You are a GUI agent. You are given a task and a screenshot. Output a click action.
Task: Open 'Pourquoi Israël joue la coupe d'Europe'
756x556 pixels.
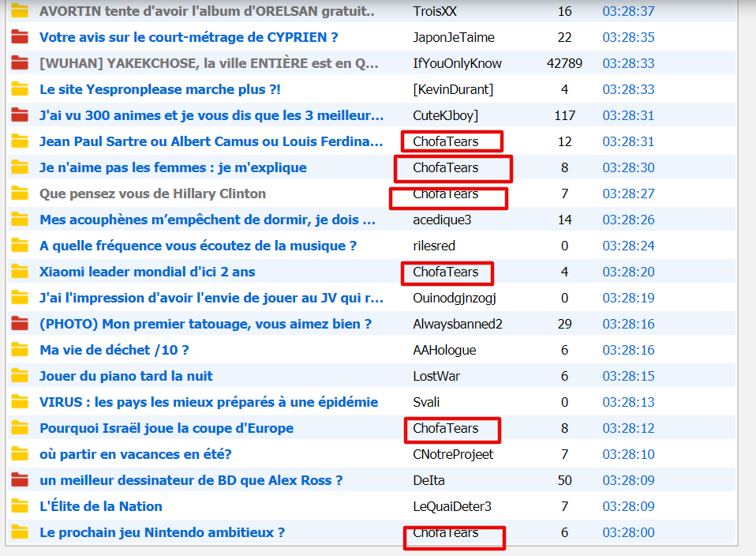tap(167, 428)
